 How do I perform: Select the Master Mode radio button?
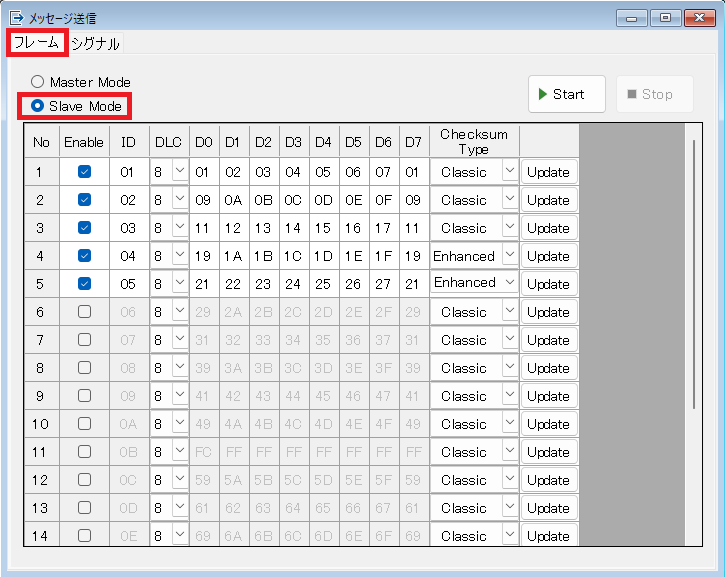37,82
